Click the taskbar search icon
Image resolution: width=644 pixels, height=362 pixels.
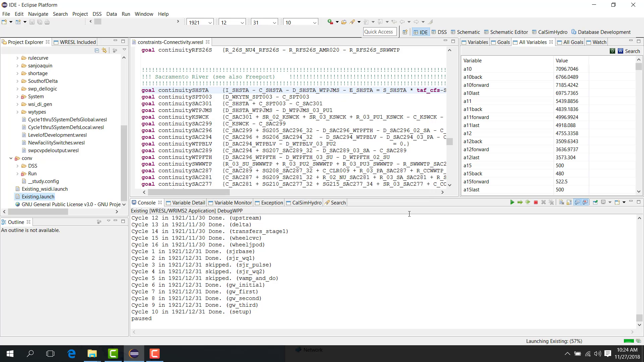(30, 354)
